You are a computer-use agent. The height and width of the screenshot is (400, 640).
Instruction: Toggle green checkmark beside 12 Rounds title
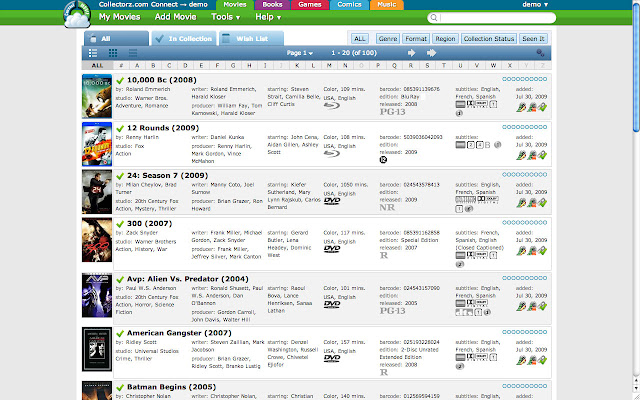pyautogui.click(x=120, y=129)
